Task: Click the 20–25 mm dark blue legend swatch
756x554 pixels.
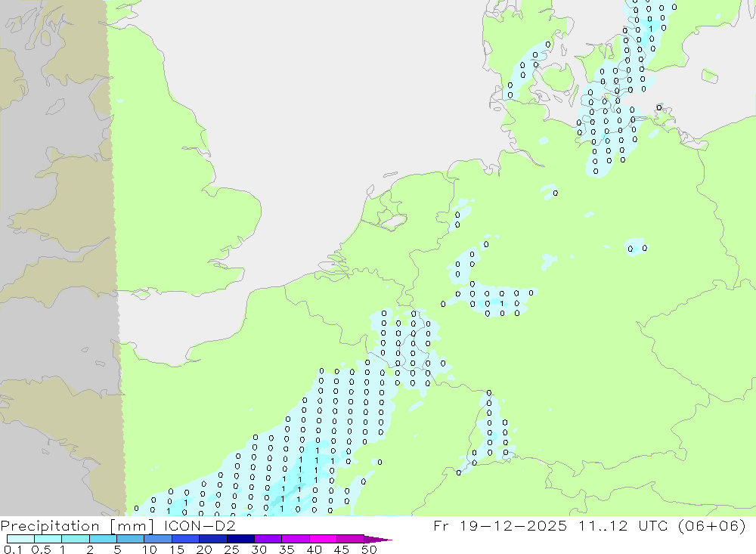Action: 213,539
